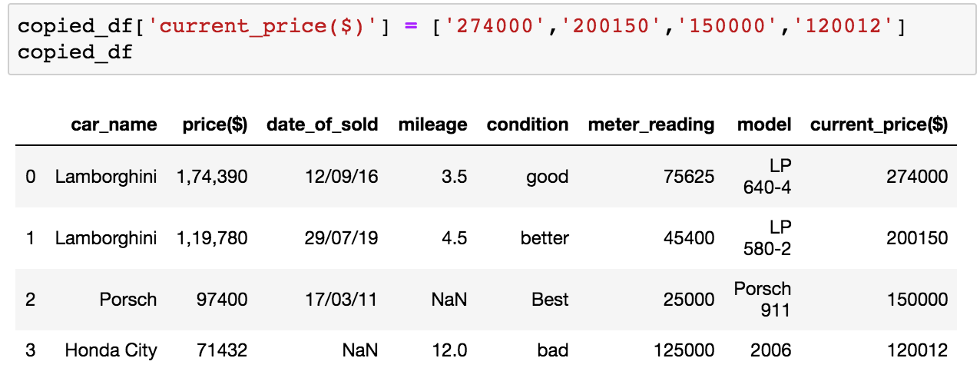
Task: Click the model column header
Action: point(764,124)
